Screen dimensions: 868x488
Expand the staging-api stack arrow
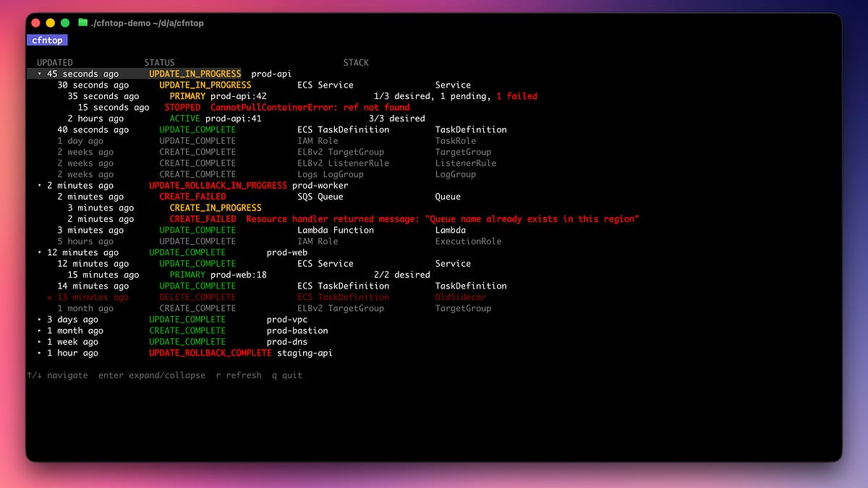pos(40,354)
